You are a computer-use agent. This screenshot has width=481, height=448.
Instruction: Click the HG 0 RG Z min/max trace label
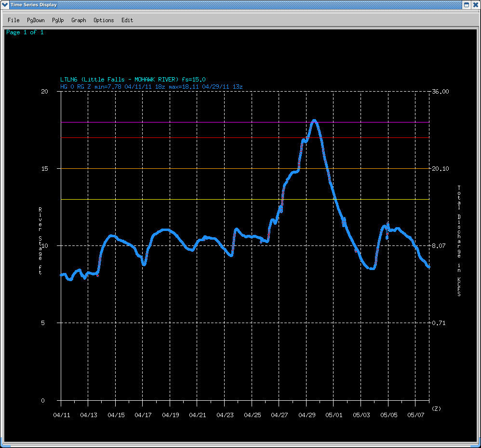tap(151, 87)
